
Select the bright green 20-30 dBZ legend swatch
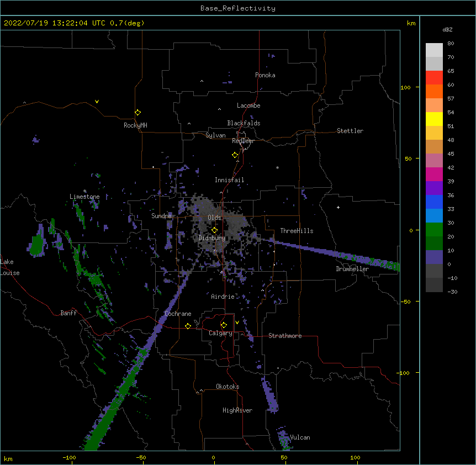pyautogui.click(x=434, y=230)
